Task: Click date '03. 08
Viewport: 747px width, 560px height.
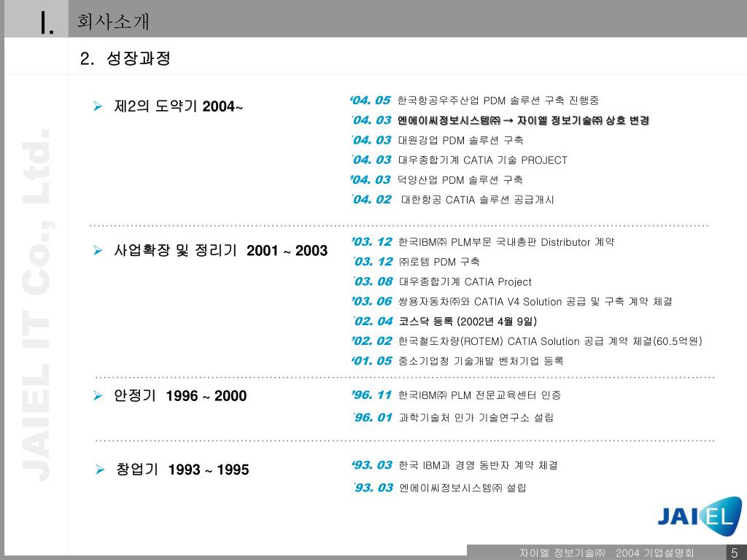Action: pyautogui.click(x=373, y=281)
